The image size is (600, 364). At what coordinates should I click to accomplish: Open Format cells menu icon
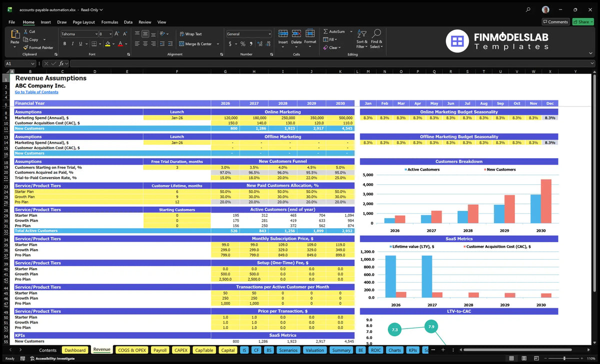pos(310,33)
